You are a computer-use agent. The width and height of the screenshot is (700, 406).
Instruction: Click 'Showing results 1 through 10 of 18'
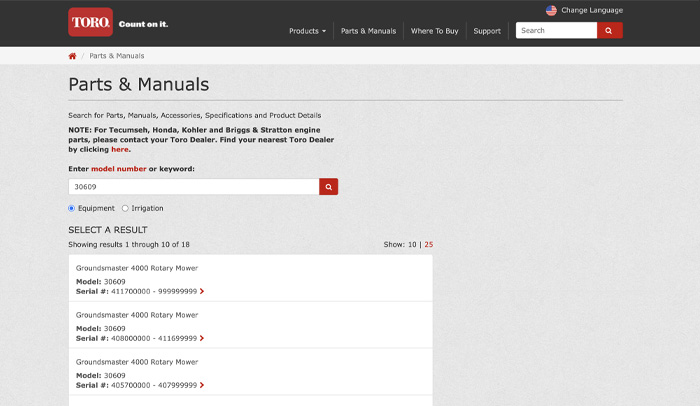click(129, 244)
